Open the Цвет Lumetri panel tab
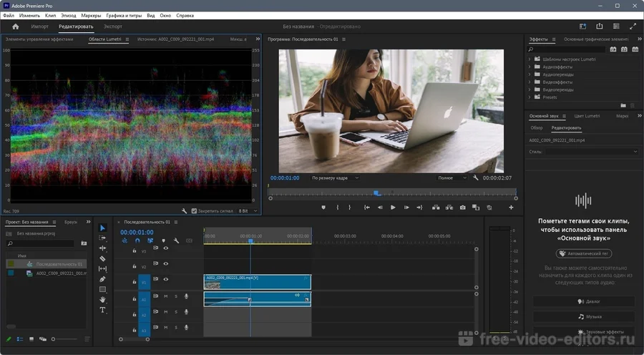Image resolution: width=644 pixels, height=355 pixels. point(587,116)
